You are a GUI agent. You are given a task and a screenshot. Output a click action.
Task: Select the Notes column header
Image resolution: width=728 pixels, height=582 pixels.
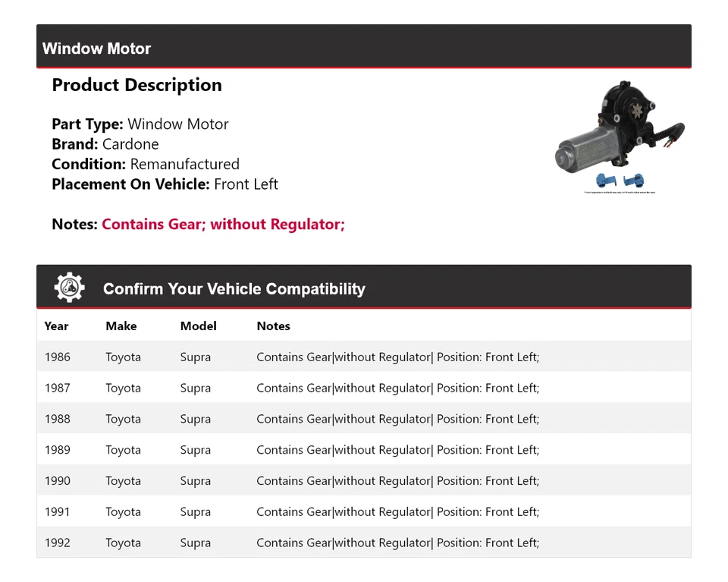(x=273, y=326)
